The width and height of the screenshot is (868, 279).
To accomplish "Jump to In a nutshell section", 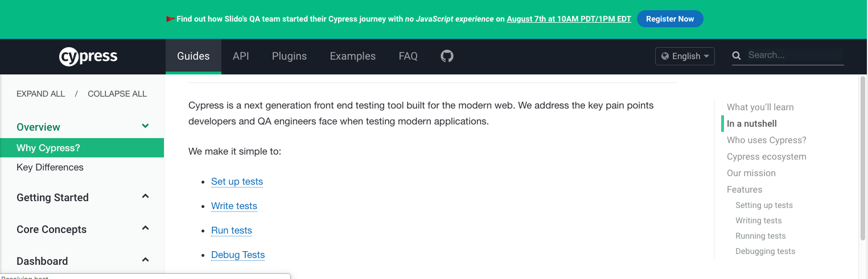I will [x=752, y=123].
